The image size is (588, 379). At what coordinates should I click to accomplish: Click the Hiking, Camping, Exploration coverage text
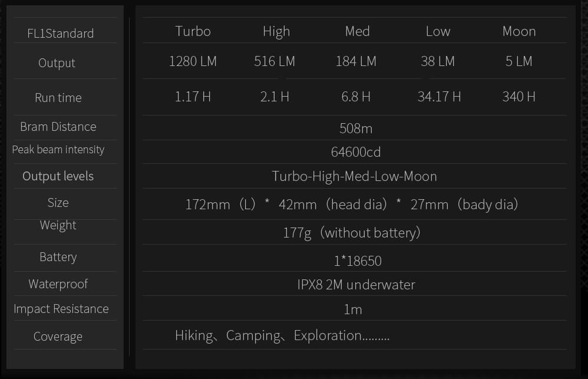click(282, 336)
